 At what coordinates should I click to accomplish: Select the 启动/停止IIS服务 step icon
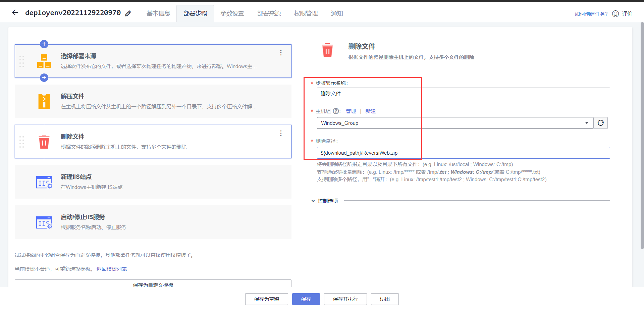coord(44,222)
